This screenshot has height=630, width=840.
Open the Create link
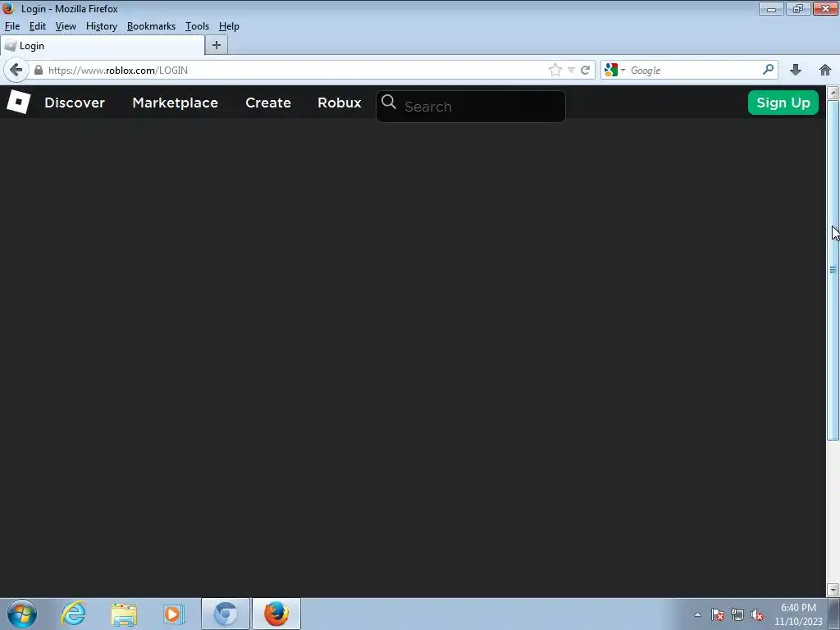click(268, 103)
